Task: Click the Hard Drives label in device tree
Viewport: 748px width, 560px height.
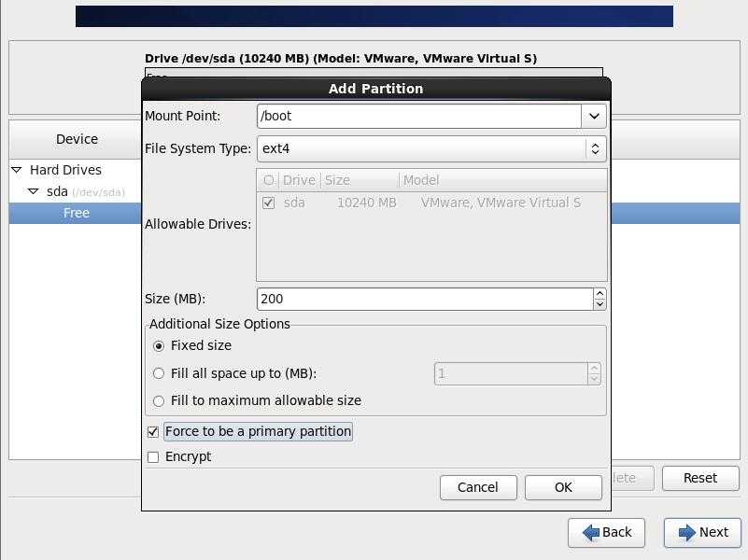Action: pyautogui.click(x=65, y=170)
